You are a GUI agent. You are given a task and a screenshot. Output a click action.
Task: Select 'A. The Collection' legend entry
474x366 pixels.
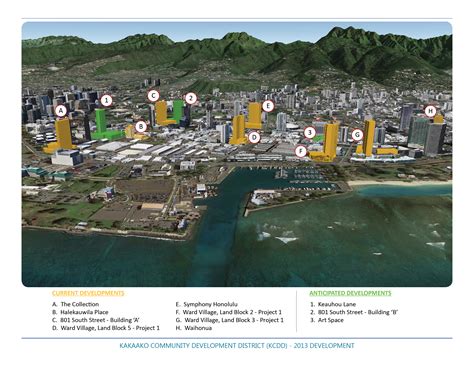pos(76,304)
